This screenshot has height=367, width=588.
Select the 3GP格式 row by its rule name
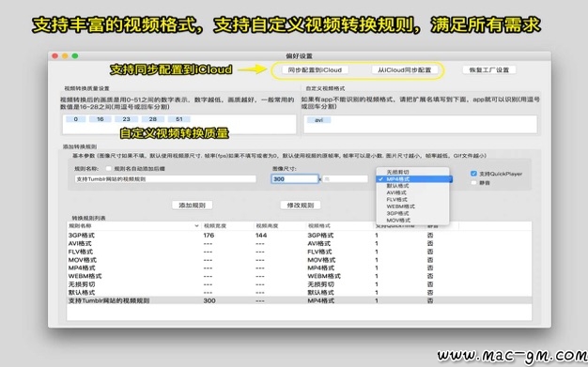(82, 236)
